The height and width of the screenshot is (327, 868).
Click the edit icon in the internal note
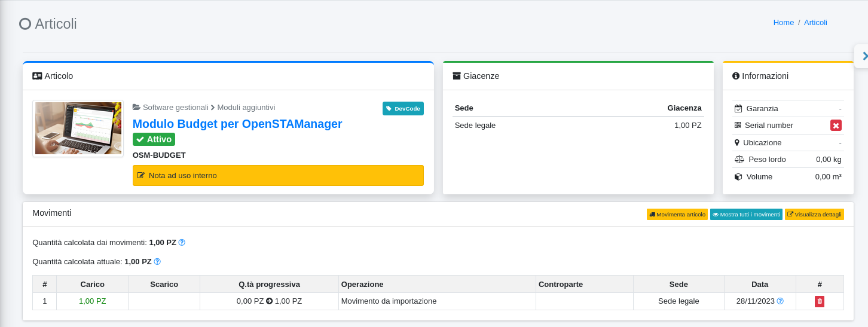[x=140, y=176]
